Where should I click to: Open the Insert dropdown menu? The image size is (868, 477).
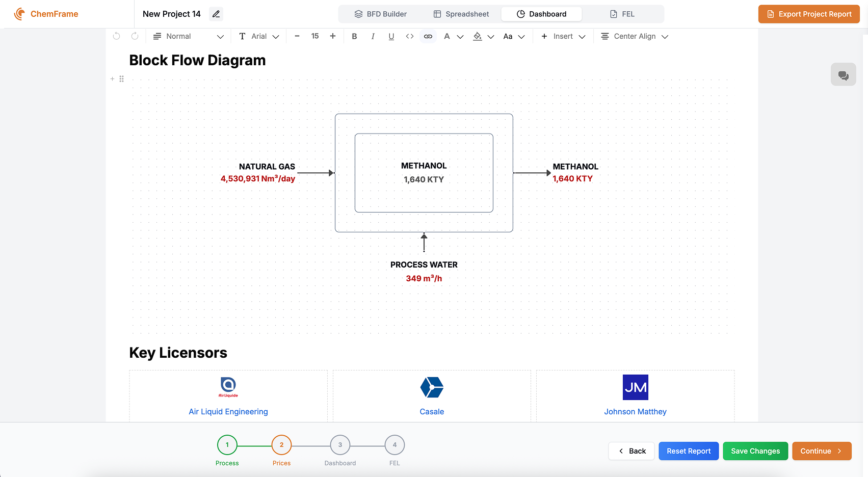(563, 36)
